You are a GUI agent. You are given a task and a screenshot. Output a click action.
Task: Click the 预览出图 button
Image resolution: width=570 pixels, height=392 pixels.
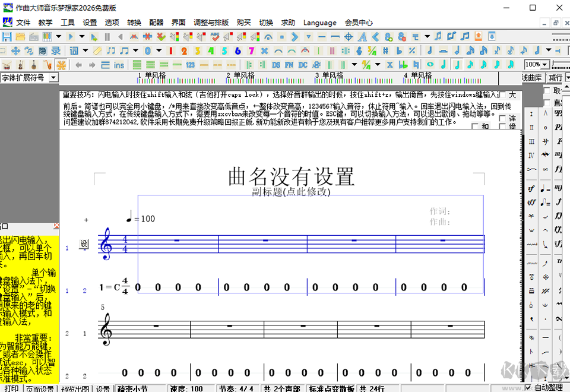[75, 388]
